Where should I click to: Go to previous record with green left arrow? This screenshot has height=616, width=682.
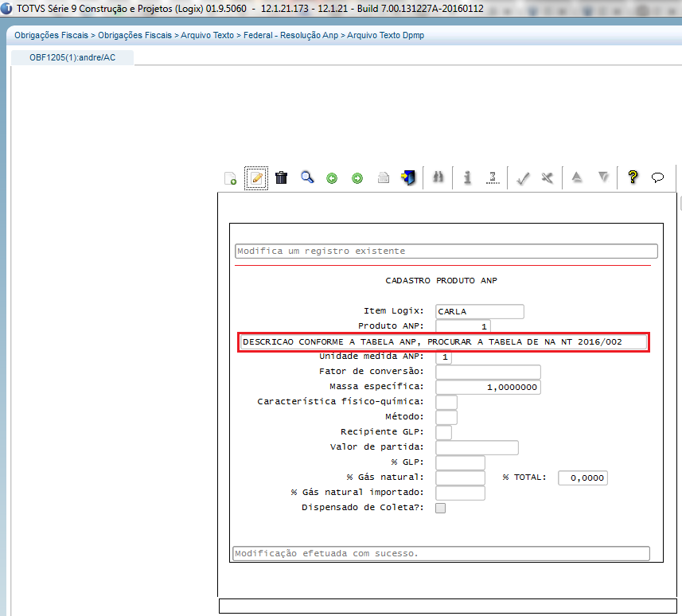(332, 178)
